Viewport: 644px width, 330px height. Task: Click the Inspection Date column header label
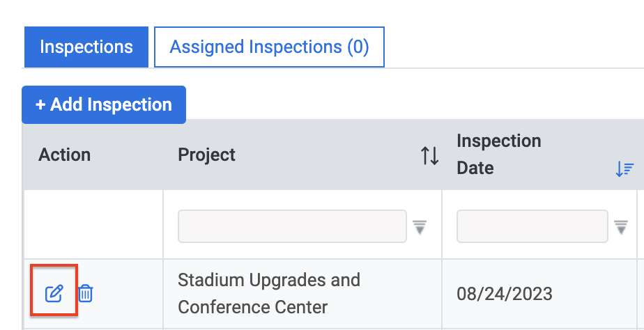[x=498, y=155]
